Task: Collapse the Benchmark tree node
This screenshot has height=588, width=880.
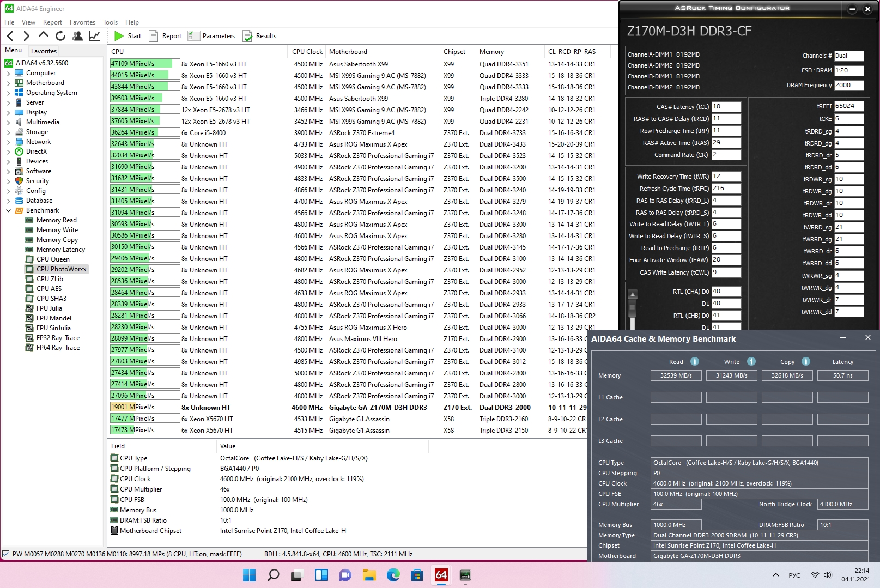Action: point(8,210)
